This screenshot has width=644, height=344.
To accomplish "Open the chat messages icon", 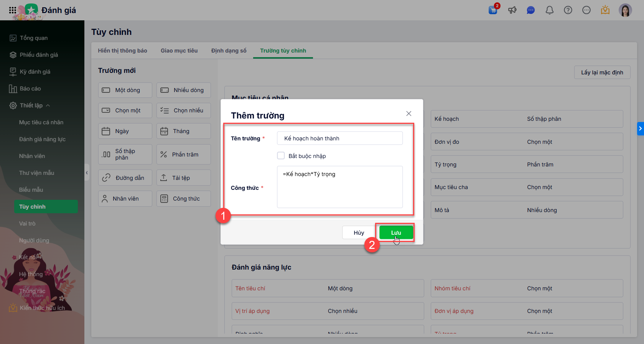I will pos(531,10).
